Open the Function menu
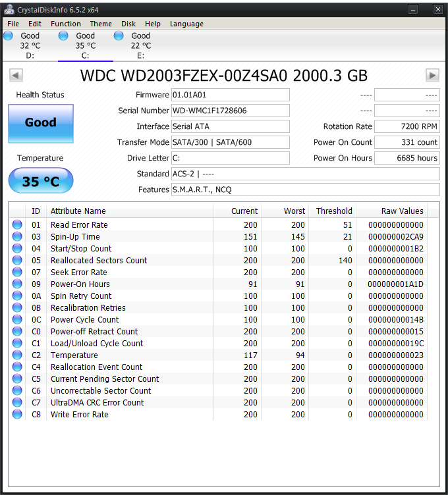This screenshot has height=495, width=448. 66,24
